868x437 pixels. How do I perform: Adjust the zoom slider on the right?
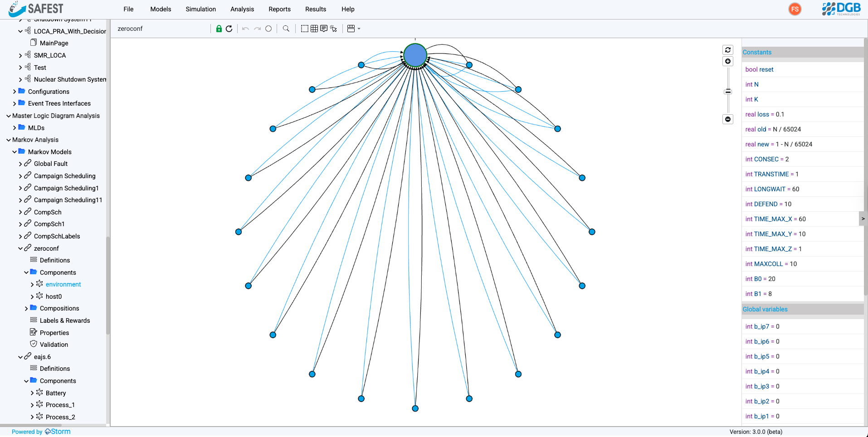point(727,91)
